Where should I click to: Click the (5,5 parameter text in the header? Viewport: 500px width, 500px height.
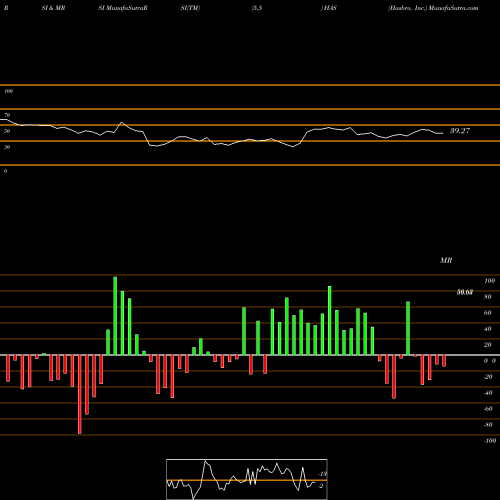tap(257, 8)
